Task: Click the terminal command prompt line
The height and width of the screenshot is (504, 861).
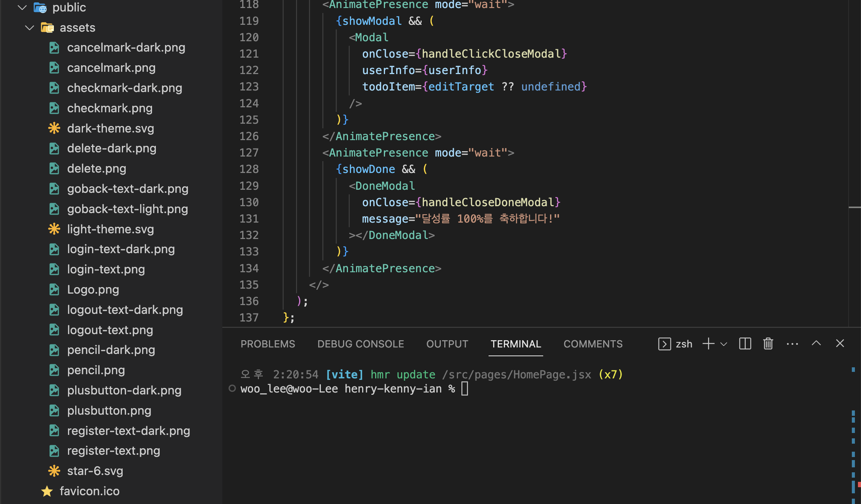Action: [348, 389]
